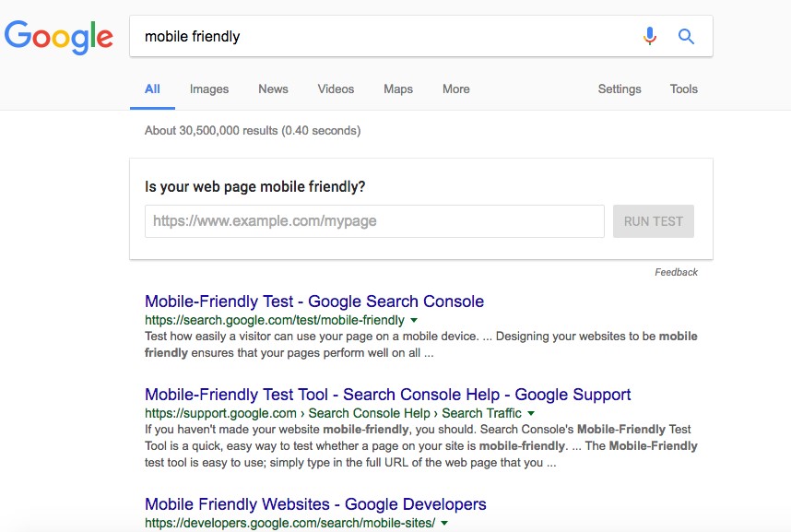The width and height of the screenshot is (791, 532).
Task: Go to the Maps tab
Action: coord(398,89)
